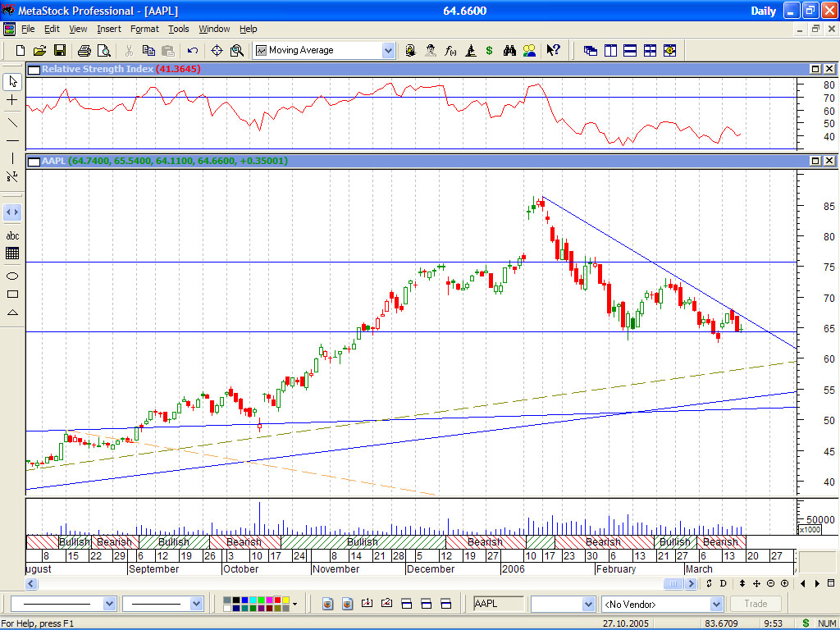Open the File menu
This screenshot has width=840, height=630.
(28, 29)
